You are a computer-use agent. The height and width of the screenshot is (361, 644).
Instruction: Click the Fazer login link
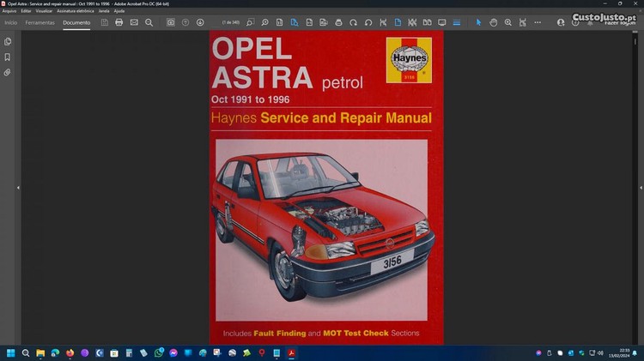[620, 23]
